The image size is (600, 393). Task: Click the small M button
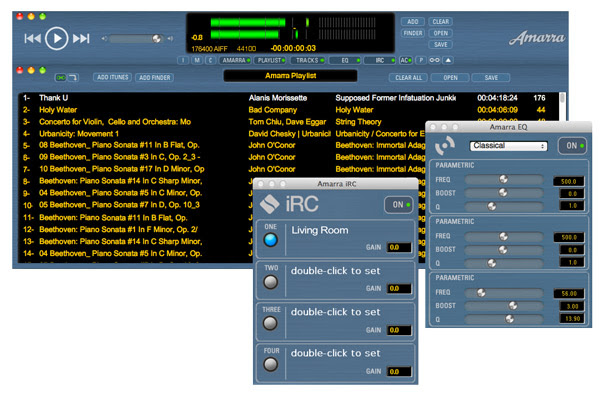[197, 60]
